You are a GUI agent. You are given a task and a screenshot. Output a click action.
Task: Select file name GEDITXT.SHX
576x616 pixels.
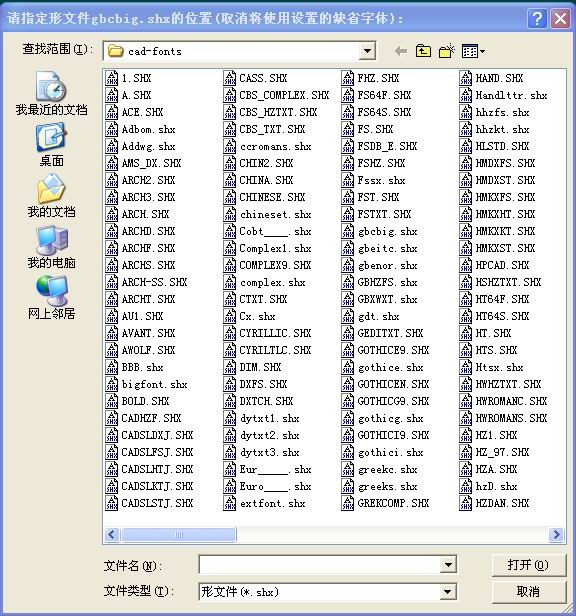[x=390, y=333]
